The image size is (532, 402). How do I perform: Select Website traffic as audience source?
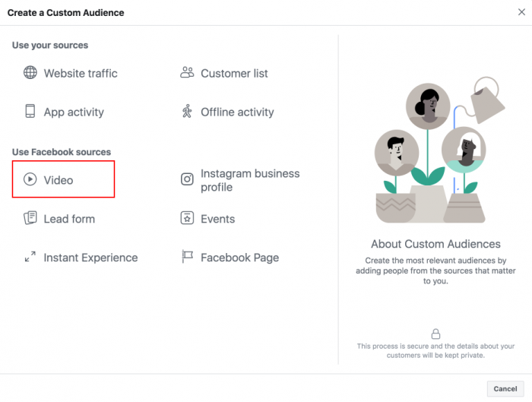81,73
